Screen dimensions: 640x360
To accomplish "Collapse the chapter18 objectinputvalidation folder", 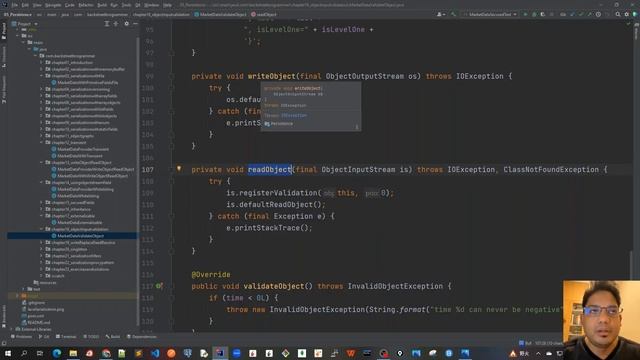I will (x=42, y=229).
